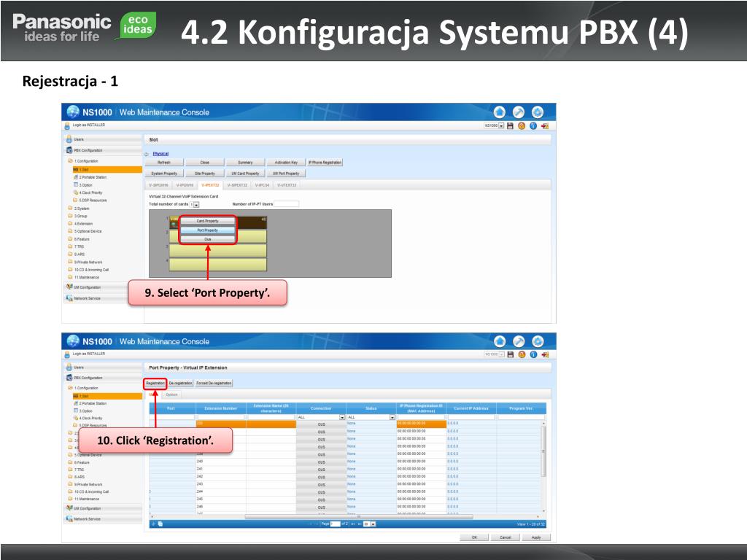Viewport: 747px width, 560px height.
Task: Click rightmost round icon in lower console header
Action: (538, 341)
